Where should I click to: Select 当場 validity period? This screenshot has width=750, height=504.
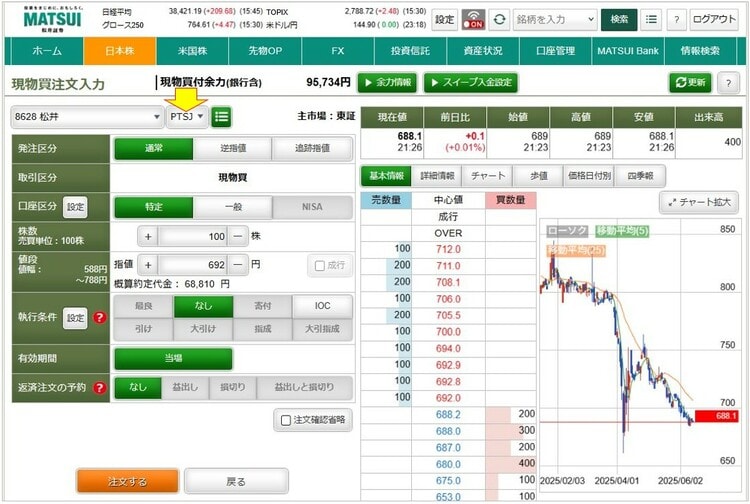(174, 359)
